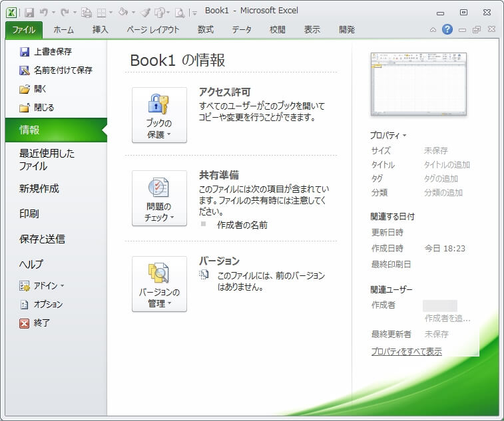The width and height of the screenshot is (504, 421).
Task: Switch to the 挿入 tab
Action: point(101,30)
